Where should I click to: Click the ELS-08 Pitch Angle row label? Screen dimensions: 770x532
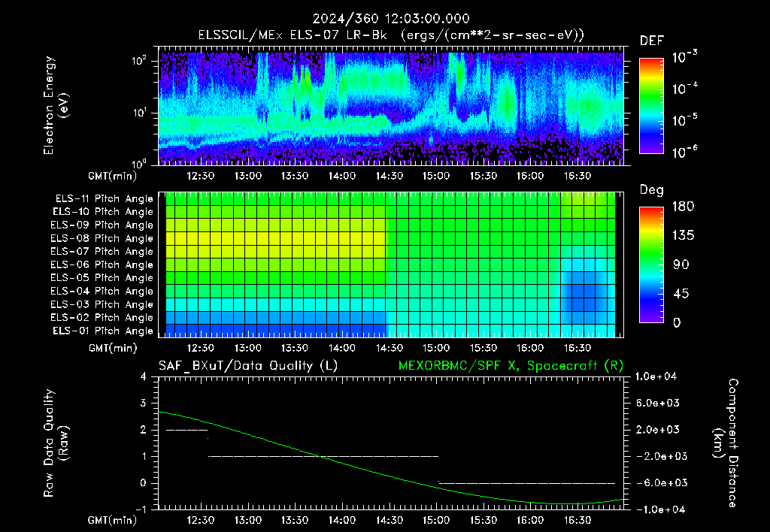102,238
